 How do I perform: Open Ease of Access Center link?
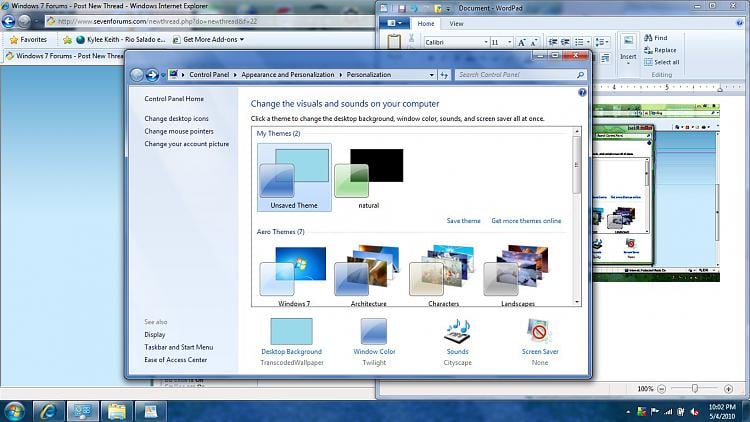(x=176, y=359)
